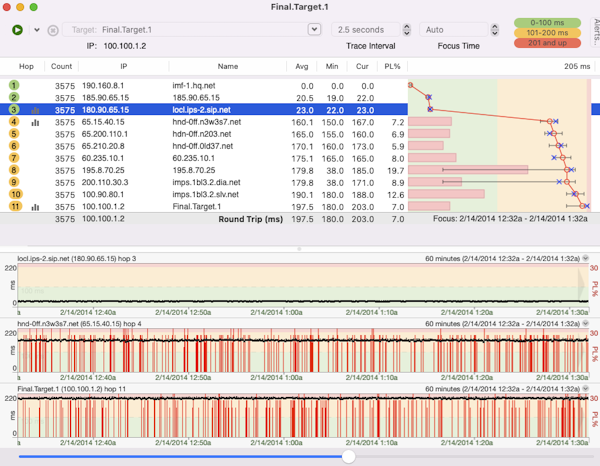
Task: Click hop 8 yellow number badge
Action: [15, 170]
